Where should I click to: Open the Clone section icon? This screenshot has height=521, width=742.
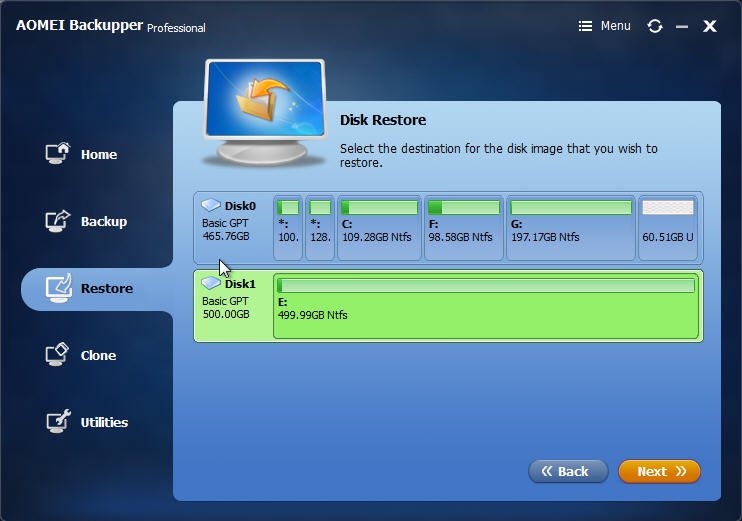(57, 354)
